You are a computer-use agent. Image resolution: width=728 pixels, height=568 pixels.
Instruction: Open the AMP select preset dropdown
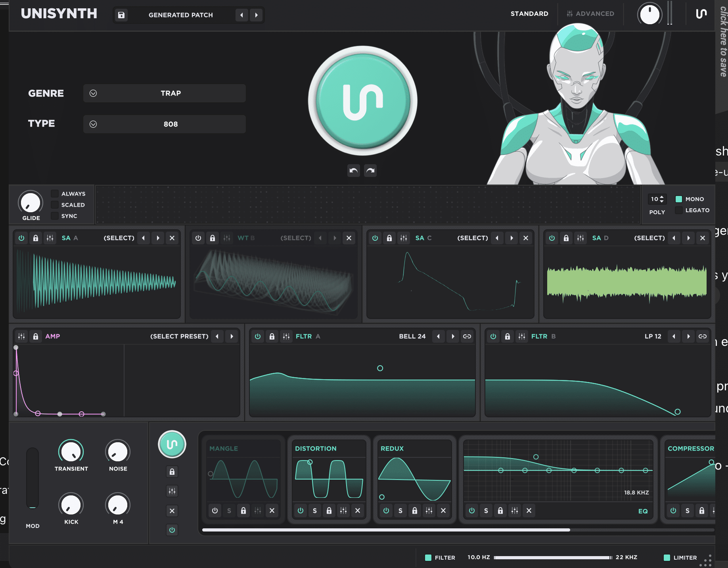coord(179,336)
